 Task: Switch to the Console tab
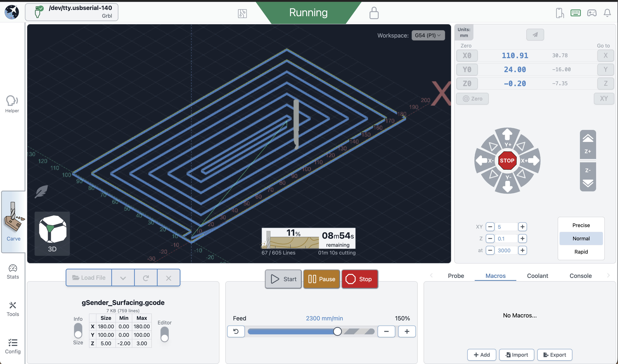coord(580,276)
